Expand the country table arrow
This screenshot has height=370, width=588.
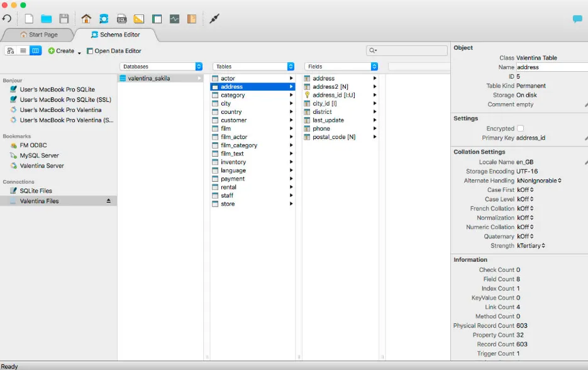point(291,112)
